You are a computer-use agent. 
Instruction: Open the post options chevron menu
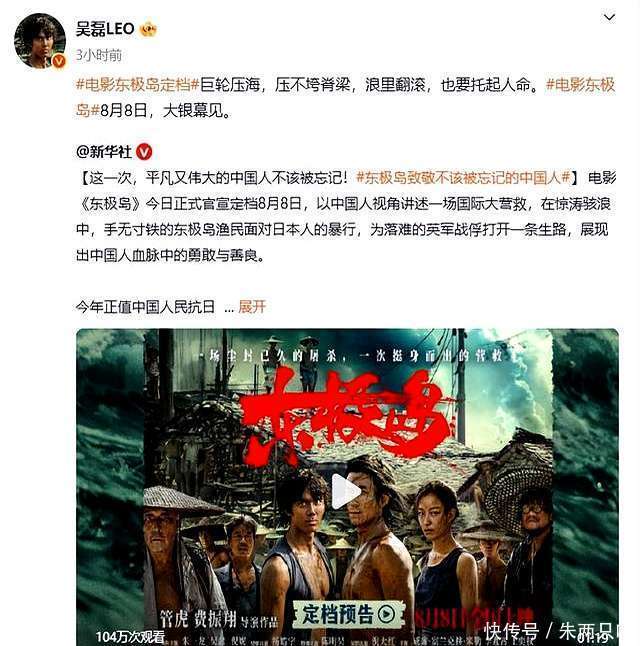[609, 17]
